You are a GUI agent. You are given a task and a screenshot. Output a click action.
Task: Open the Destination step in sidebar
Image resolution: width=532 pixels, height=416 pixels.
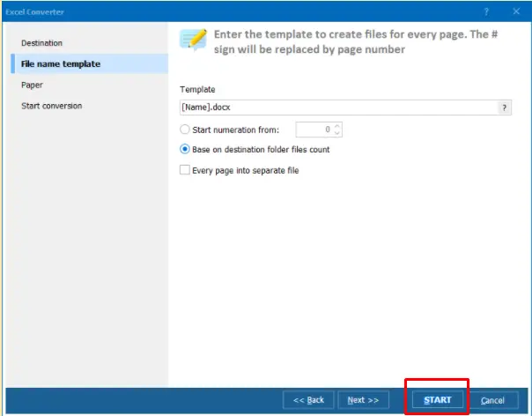pos(41,43)
